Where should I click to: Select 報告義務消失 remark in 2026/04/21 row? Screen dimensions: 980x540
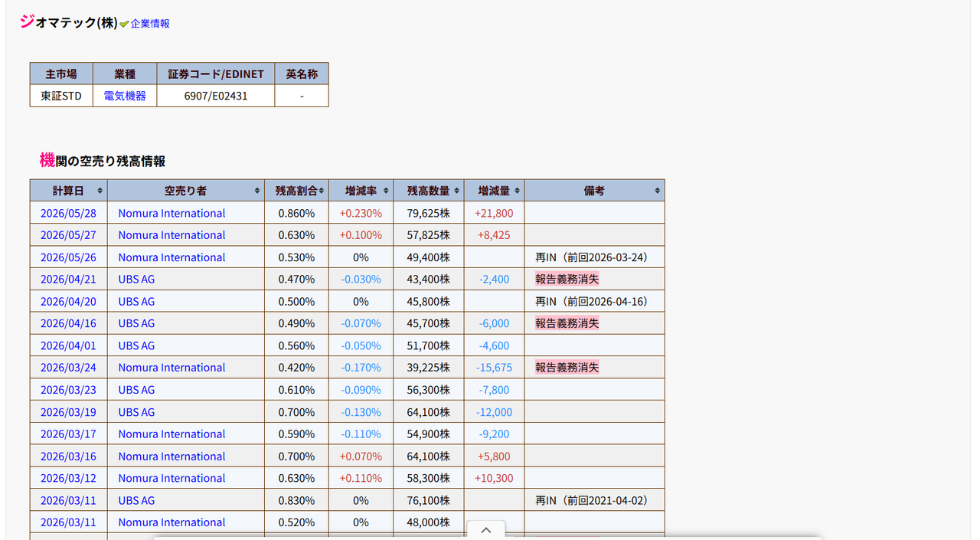(567, 280)
